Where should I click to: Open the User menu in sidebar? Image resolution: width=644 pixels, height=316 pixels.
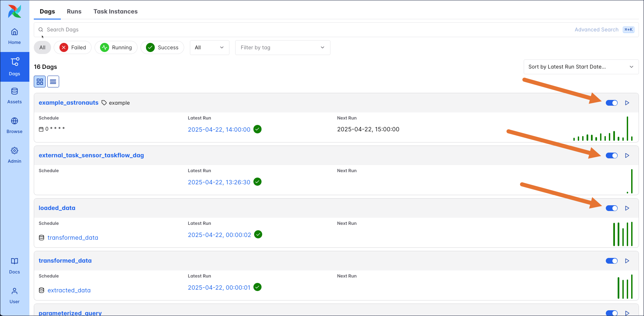pyautogui.click(x=15, y=296)
